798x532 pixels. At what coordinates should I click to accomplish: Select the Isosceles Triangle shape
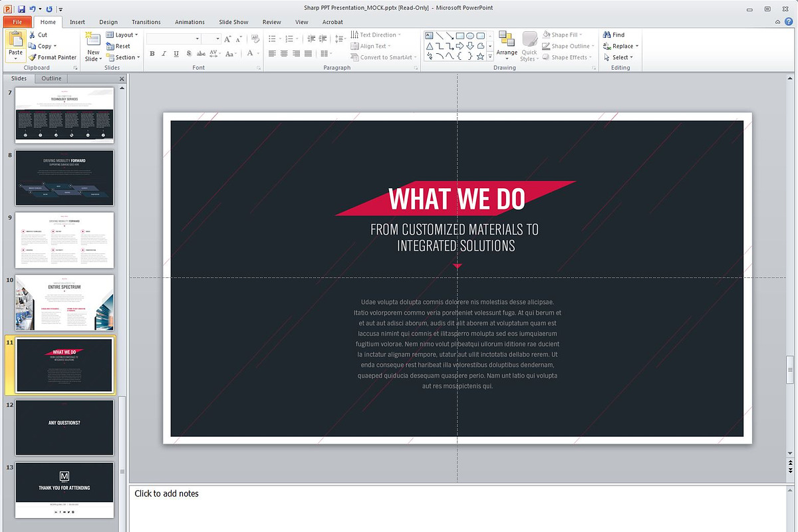[x=429, y=46]
